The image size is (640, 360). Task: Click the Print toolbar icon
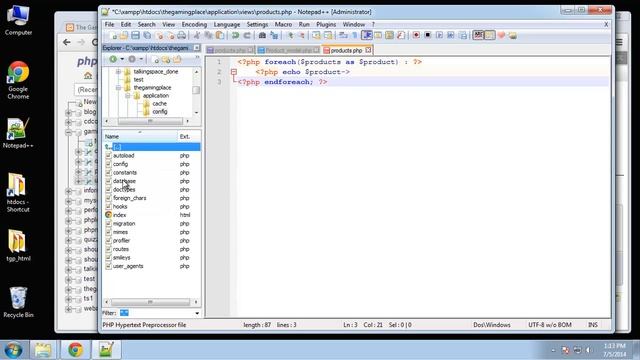point(182,36)
